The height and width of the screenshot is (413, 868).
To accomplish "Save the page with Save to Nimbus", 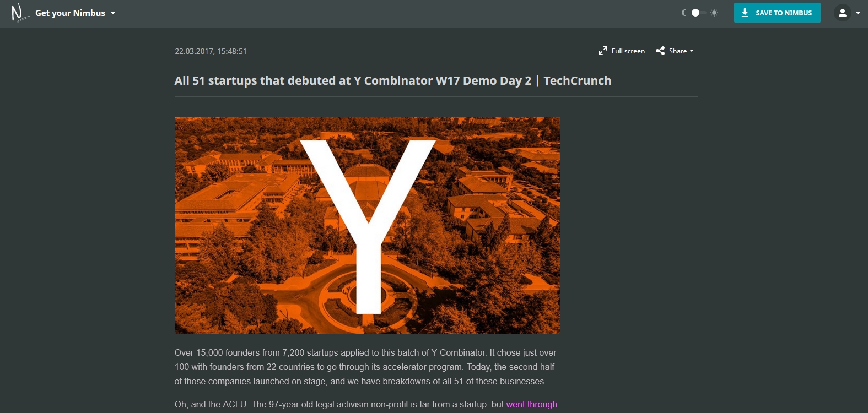I will pos(777,13).
